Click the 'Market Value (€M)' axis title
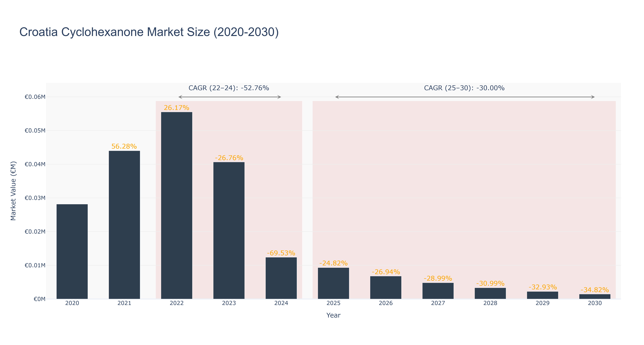644x345 pixels. [13, 191]
